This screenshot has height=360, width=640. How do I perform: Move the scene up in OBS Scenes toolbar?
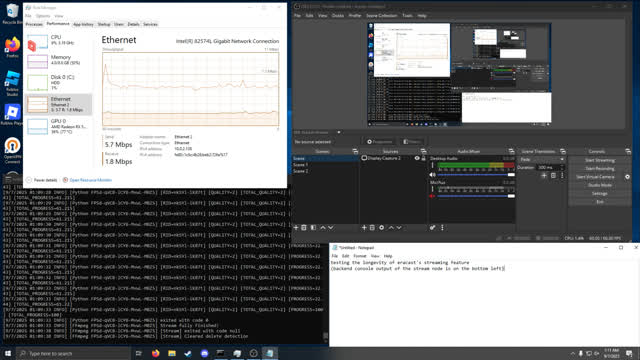[x=323, y=228]
